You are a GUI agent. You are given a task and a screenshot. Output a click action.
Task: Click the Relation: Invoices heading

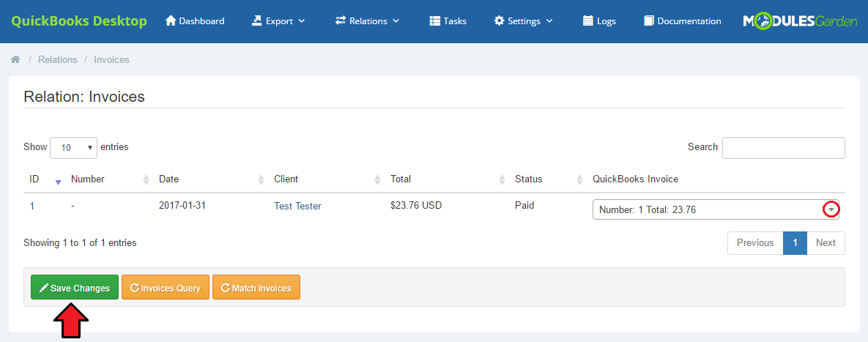pos(84,97)
